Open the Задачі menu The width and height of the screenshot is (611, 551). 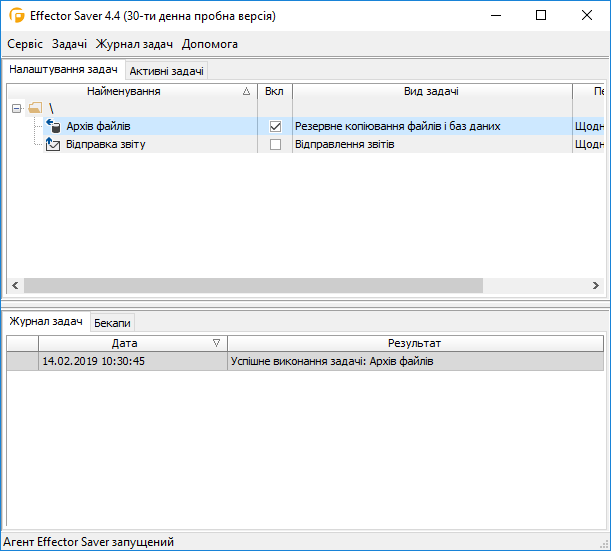point(69,44)
